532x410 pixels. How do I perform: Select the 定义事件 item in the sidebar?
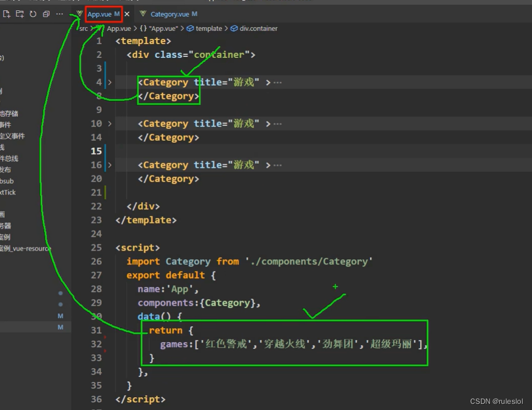point(12,136)
